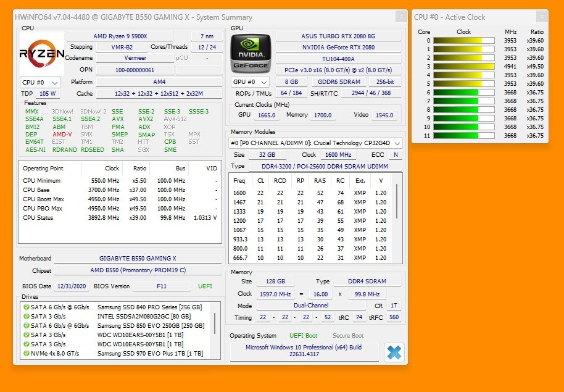Click the Cache 12x32 + 12x32 field
The height and width of the screenshot is (392, 564).
(159, 94)
